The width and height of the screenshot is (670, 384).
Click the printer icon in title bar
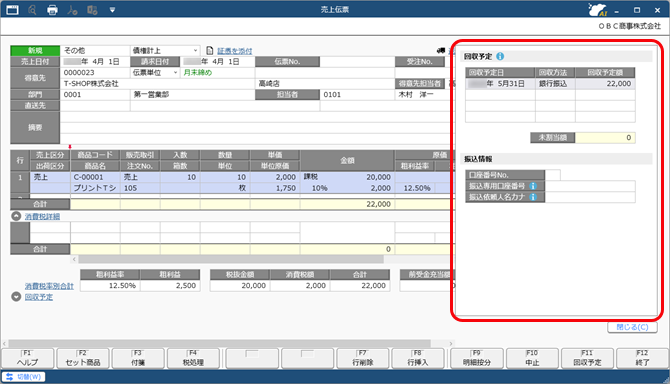[x=52, y=9]
